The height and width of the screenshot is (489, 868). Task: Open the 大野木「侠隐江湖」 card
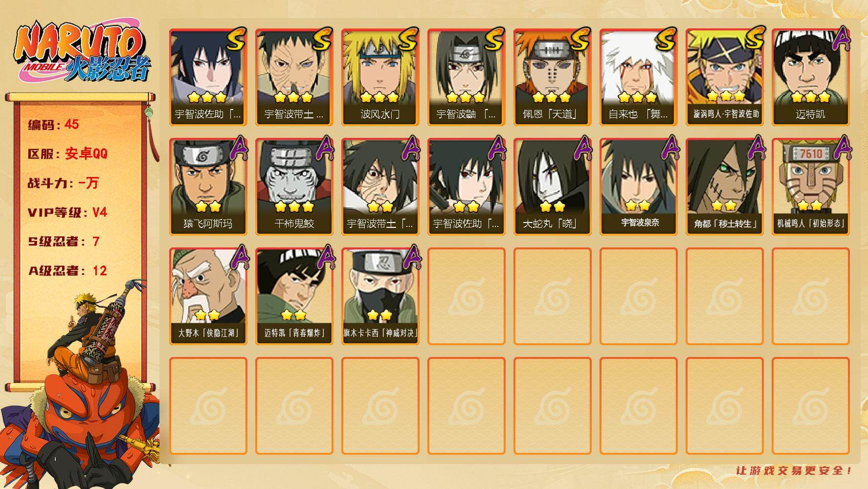click(x=208, y=296)
